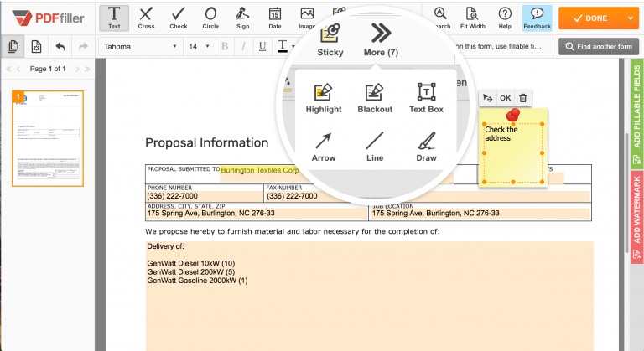
Task: Open the Sign tool
Action: tap(242, 18)
